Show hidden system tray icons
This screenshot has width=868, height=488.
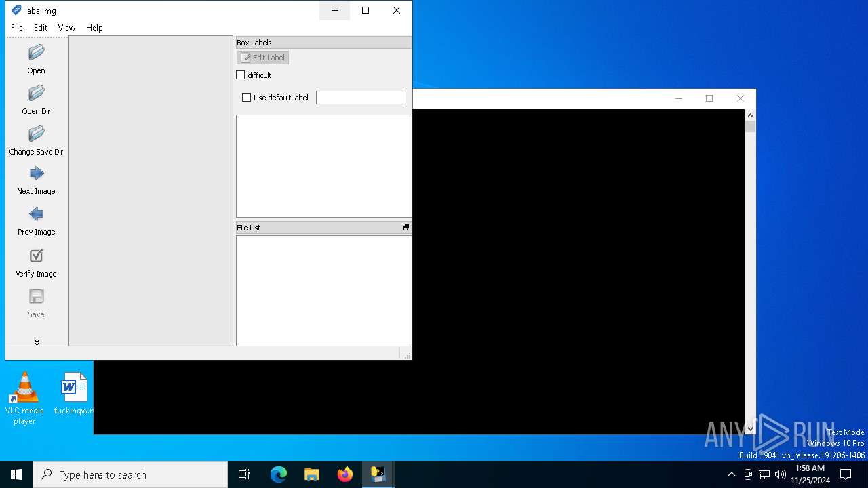[x=731, y=474]
